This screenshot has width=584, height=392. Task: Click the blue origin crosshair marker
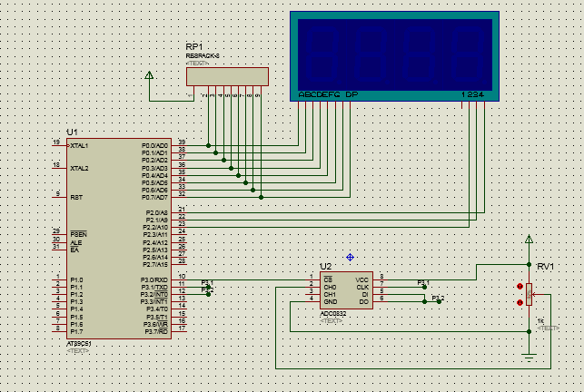[350, 257]
